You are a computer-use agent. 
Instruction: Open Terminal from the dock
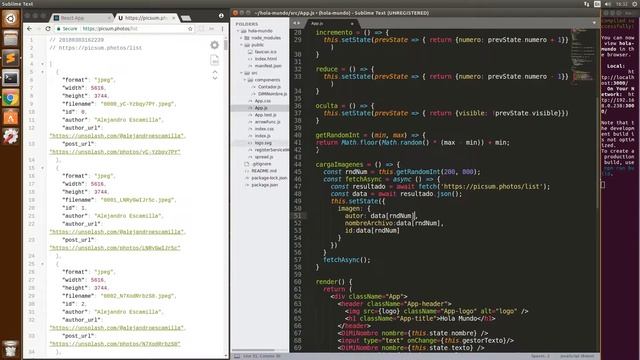point(10,78)
